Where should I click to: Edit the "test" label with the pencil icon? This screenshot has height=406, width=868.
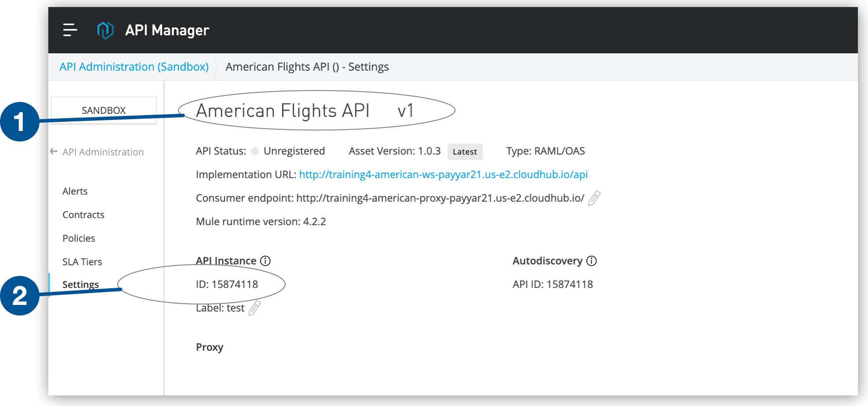[x=254, y=309]
